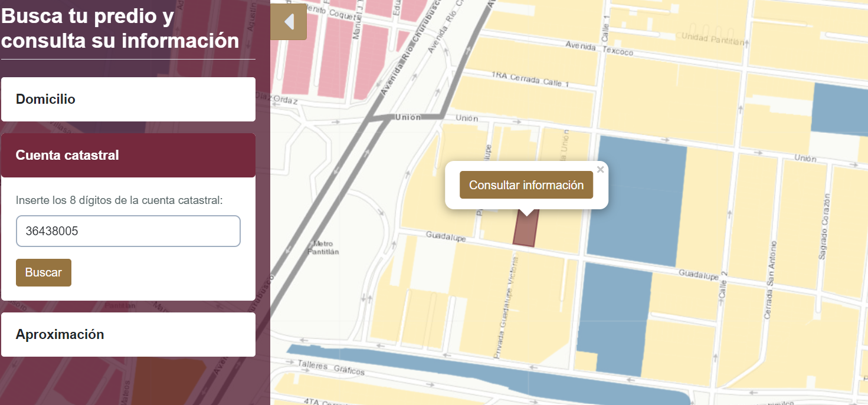Click the Metro Pantitlán label on the map

point(323,248)
